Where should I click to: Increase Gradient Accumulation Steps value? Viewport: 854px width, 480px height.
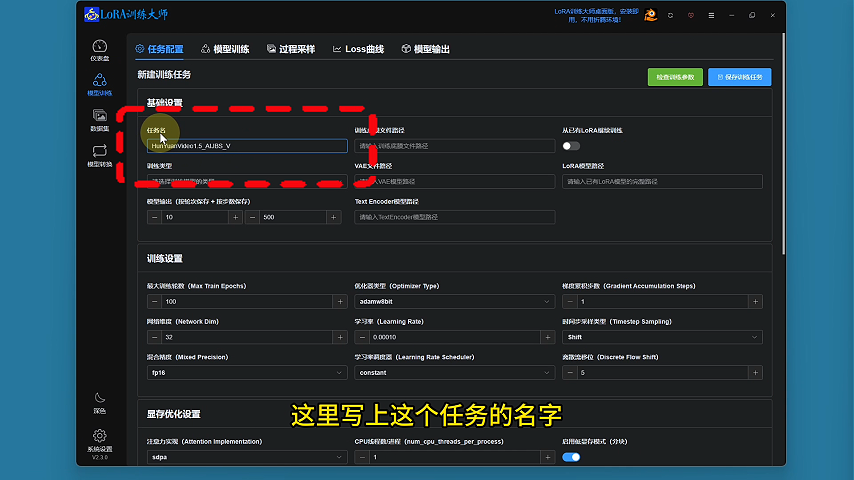pos(755,302)
